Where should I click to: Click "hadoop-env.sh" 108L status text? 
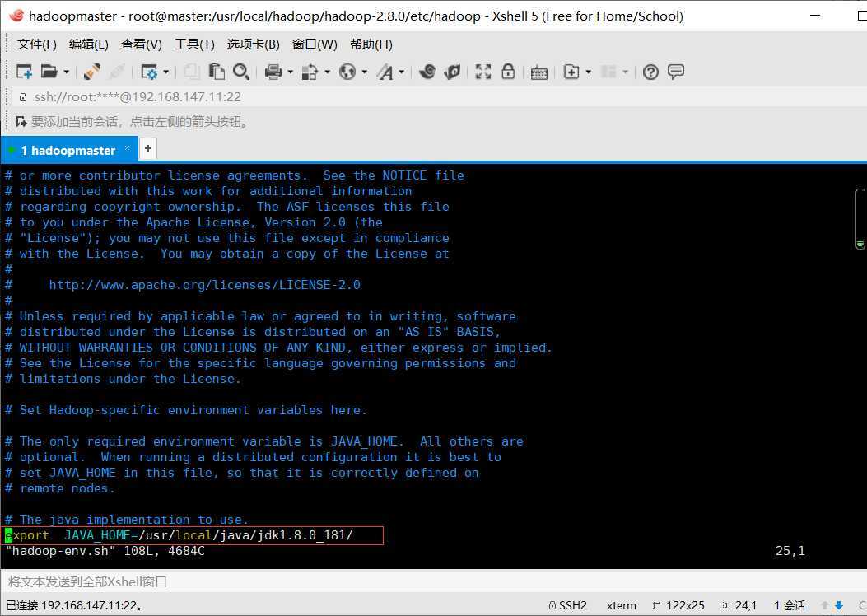point(105,551)
